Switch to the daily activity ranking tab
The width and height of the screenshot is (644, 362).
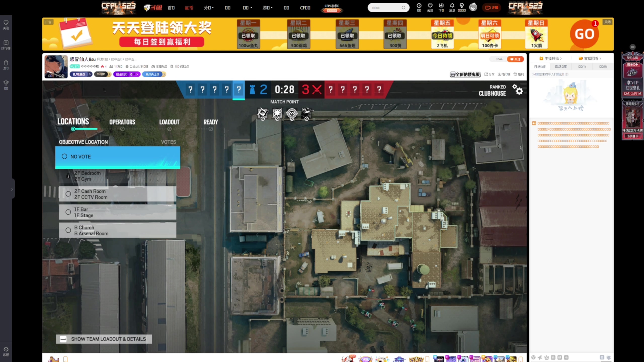point(540,67)
